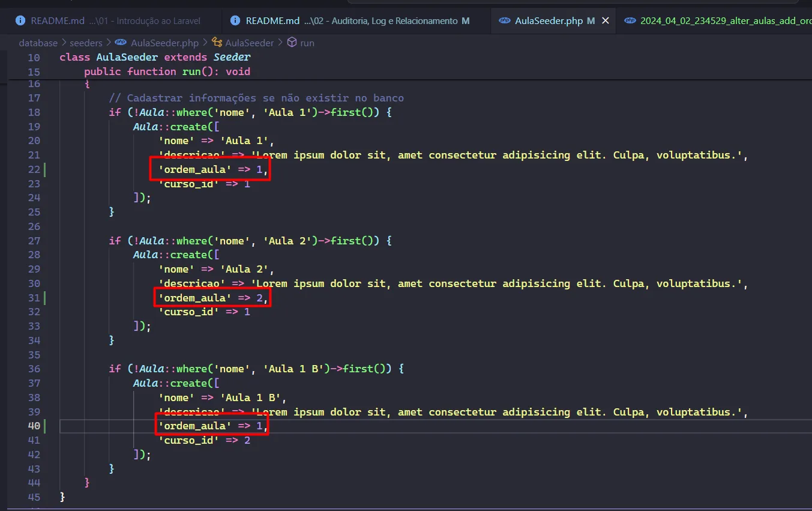Viewport: 812px width, 511px height.
Task: Click the info icon on the Auditoria README.md tab
Action: [236, 20]
